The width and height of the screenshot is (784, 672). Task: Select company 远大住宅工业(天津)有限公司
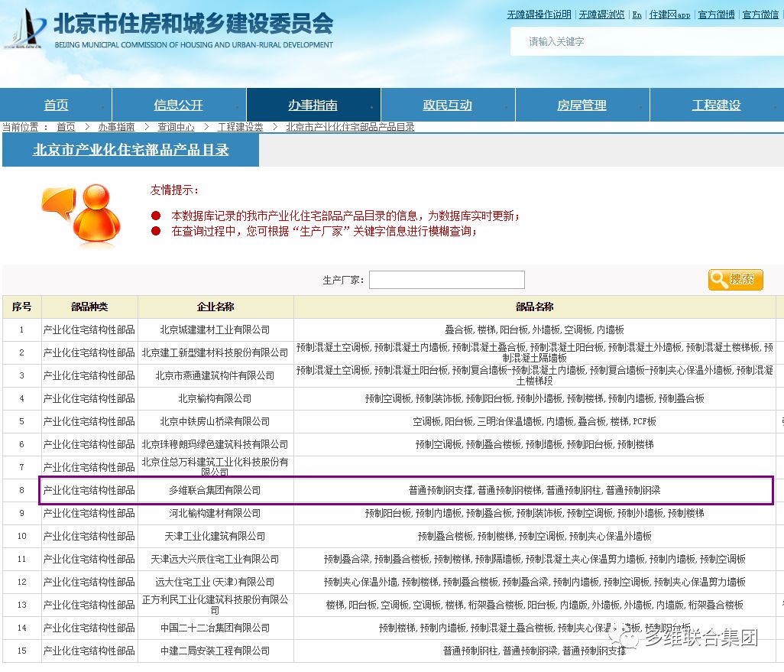[215, 582]
